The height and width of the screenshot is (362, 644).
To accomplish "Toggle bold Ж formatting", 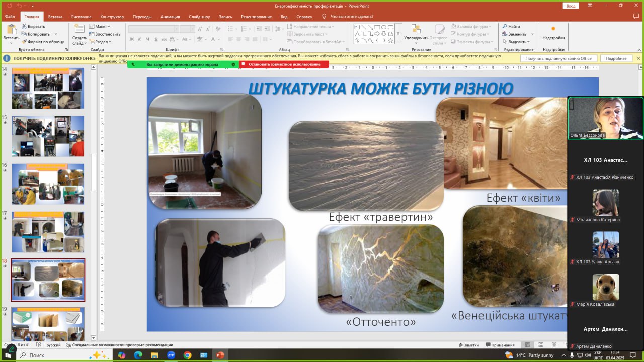I will click(x=132, y=39).
